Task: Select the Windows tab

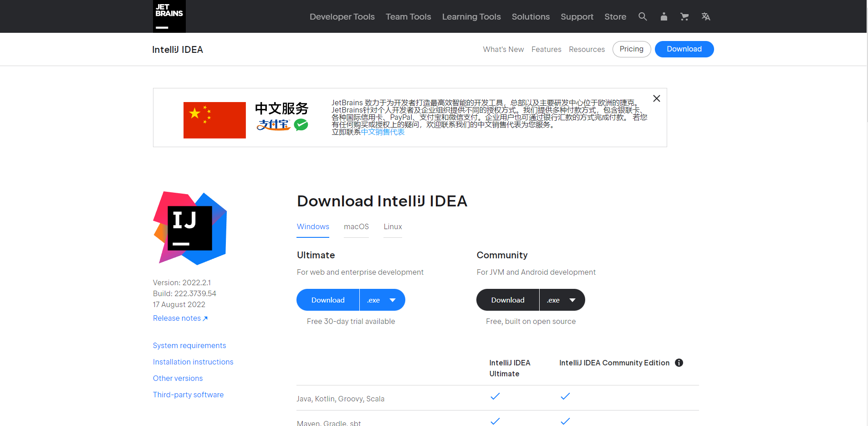Action: (x=313, y=227)
